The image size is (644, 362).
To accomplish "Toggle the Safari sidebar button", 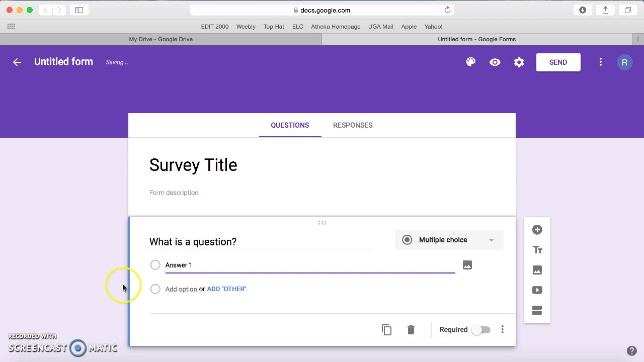I will [x=79, y=10].
